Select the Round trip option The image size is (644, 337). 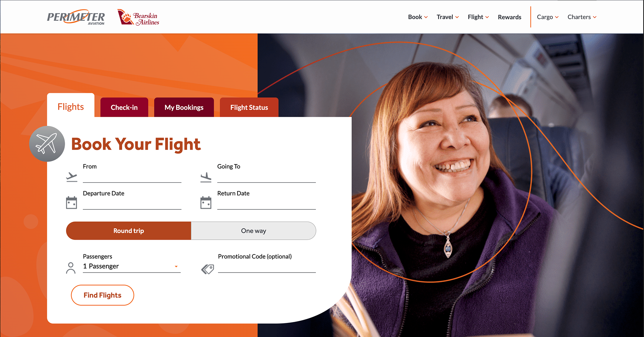coord(128,231)
